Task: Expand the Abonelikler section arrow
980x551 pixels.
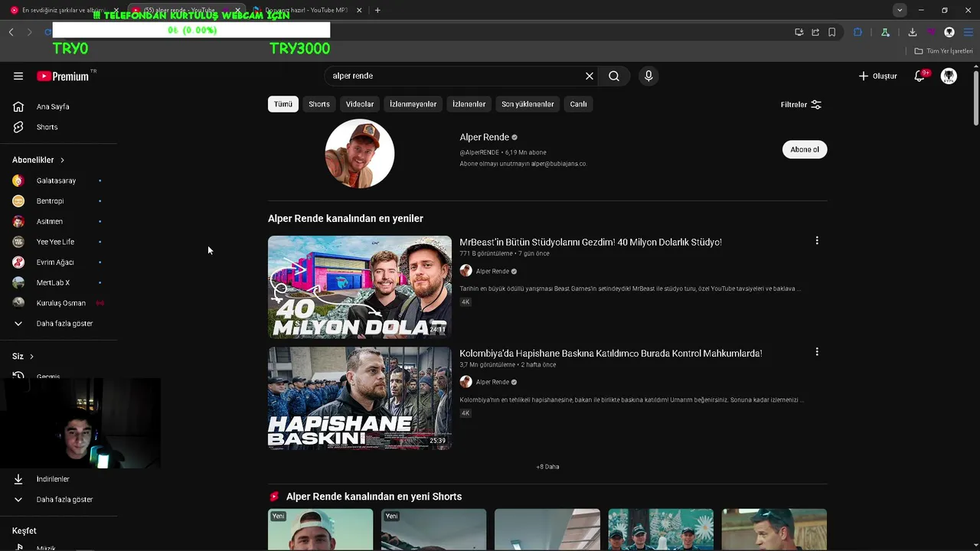Action: click(62, 160)
